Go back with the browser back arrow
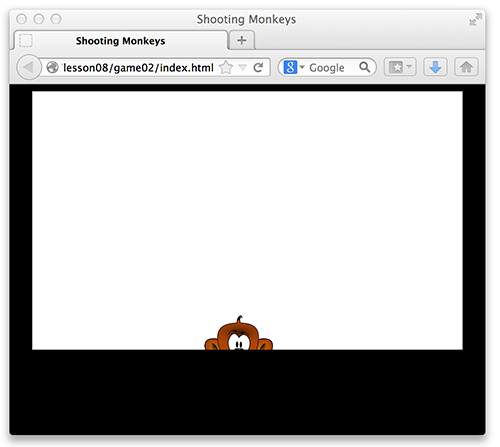This screenshot has height=447, width=500. click(29, 67)
